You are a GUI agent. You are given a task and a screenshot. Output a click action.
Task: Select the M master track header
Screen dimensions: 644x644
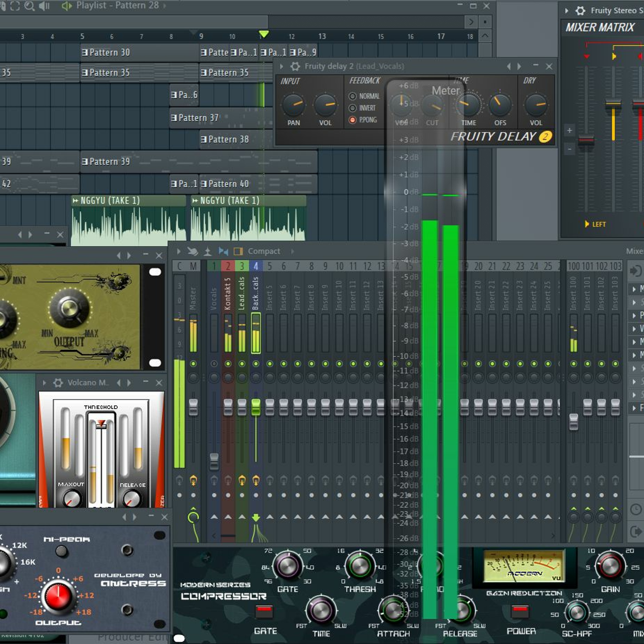tap(193, 266)
